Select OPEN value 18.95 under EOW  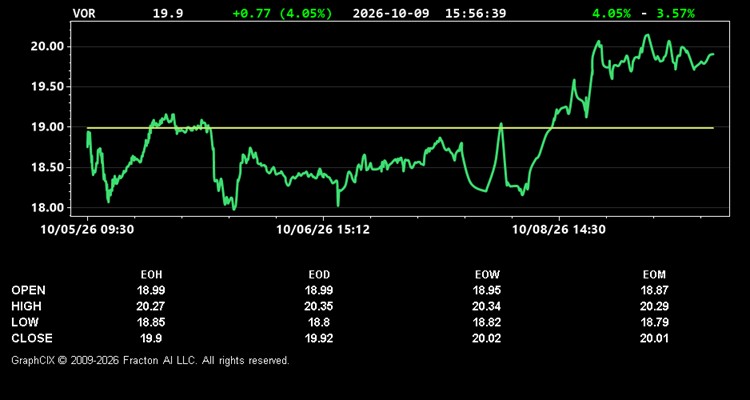coord(487,290)
